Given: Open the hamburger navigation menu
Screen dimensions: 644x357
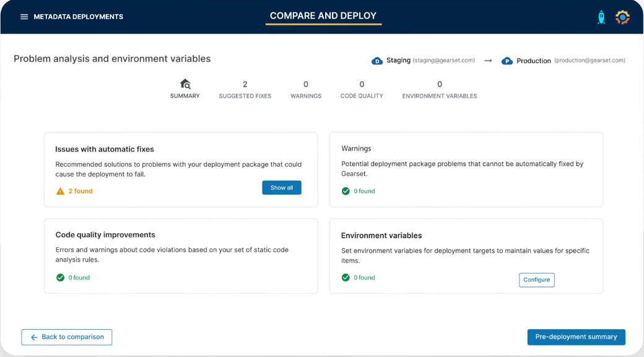Looking at the screenshot, I should tap(24, 17).
